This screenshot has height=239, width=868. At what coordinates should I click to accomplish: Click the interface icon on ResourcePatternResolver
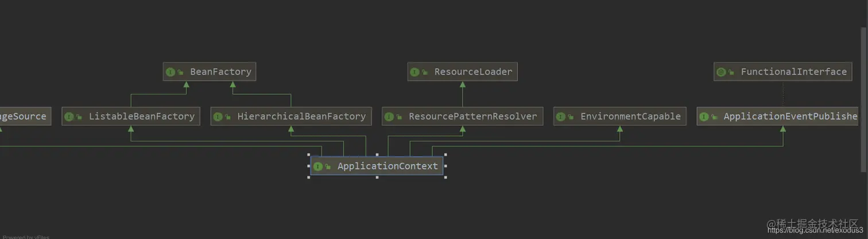click(x=389, y=117)
